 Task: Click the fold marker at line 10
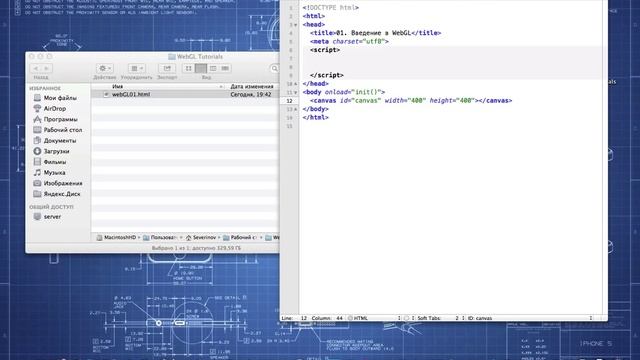click(x=296, y=84)
